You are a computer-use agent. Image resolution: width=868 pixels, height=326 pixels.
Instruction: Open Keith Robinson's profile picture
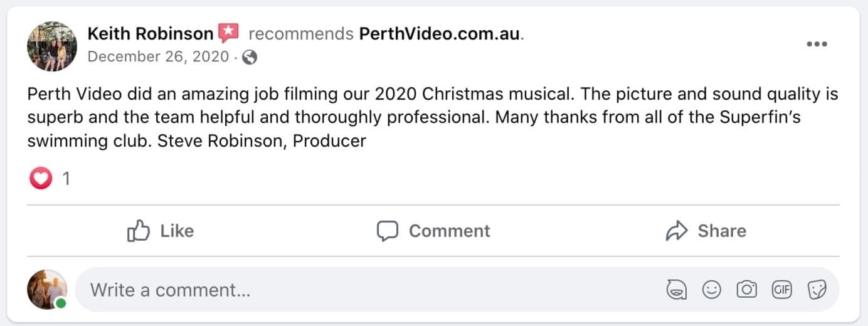click(52, 46)
